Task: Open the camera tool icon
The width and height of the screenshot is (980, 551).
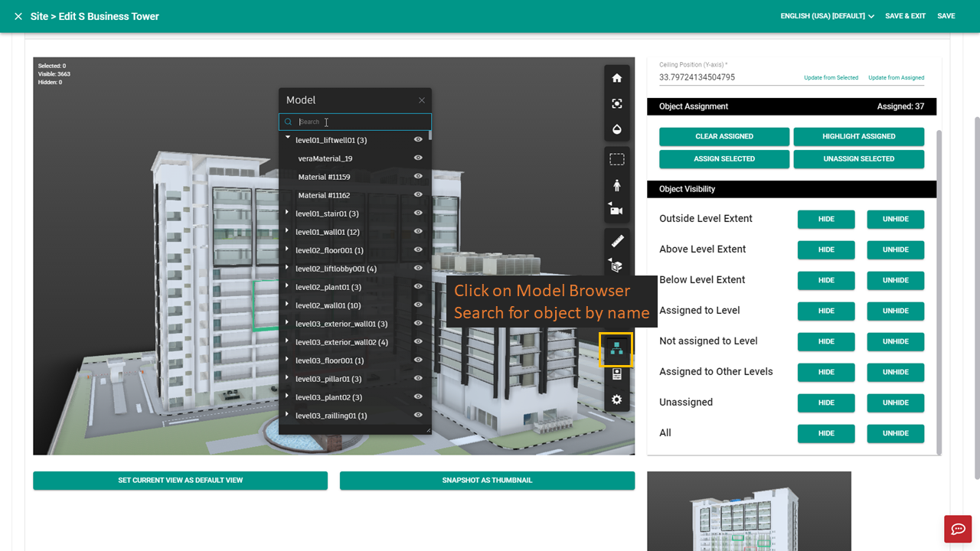Action: [x=616, y=210]
